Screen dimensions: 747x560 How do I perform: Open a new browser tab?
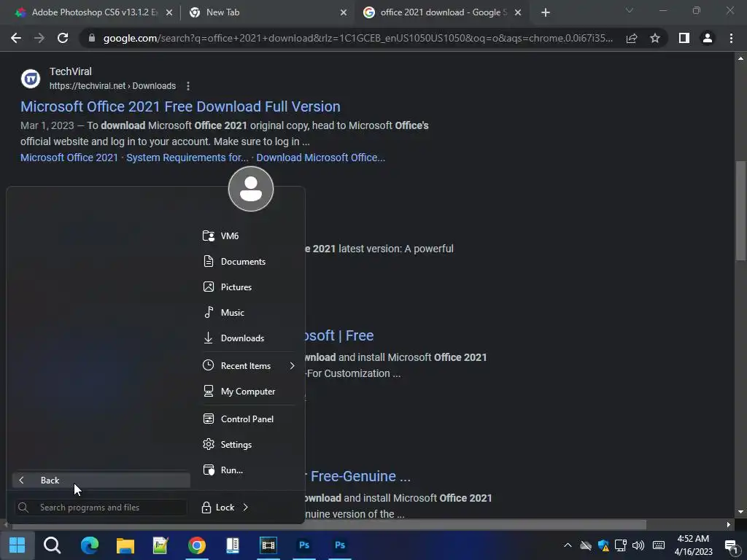pos(546,12)
